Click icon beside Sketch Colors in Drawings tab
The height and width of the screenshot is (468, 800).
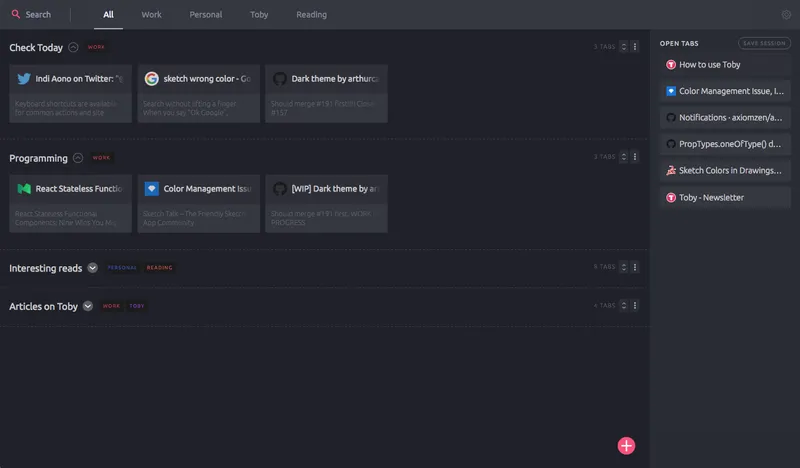[671, 170]
